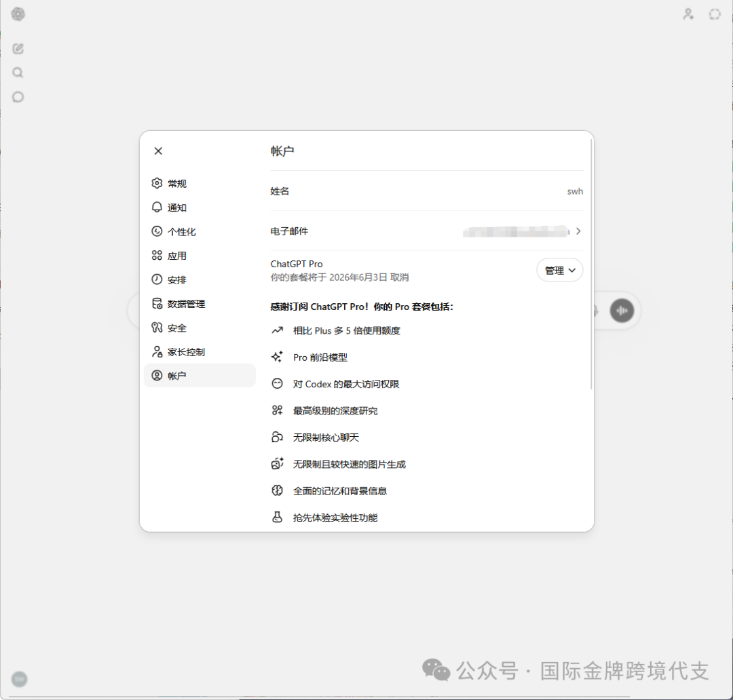
Task: Click the dashed circle temporary chat icon
Action: point(714,14)
